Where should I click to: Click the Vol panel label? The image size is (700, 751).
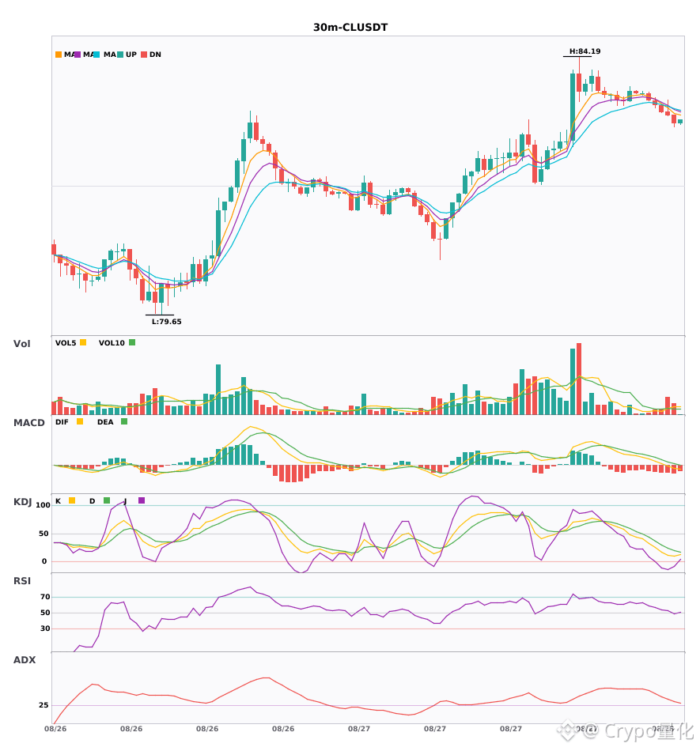click(21, 343)
